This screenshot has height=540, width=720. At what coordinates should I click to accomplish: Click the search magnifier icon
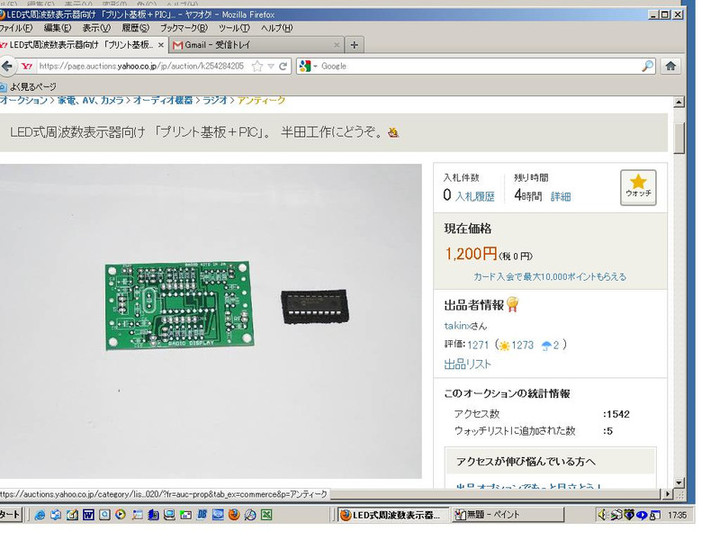pos(648,66)
